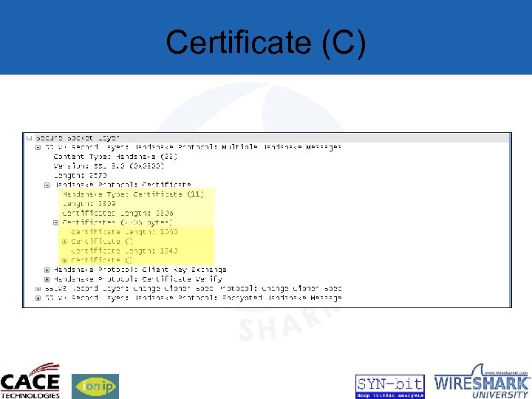Image resolution: width=532 pixels, height=399 pixels.
Task: Expand the Change Cipher Spec record layer
Action: pos(38,289)
